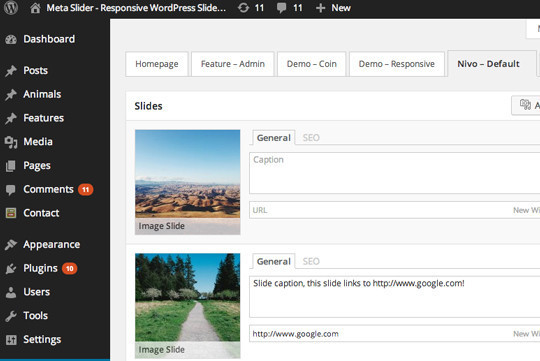540x361 pixels.
Task: Click the google.com URL field
Action: click(x=395, y=334)
